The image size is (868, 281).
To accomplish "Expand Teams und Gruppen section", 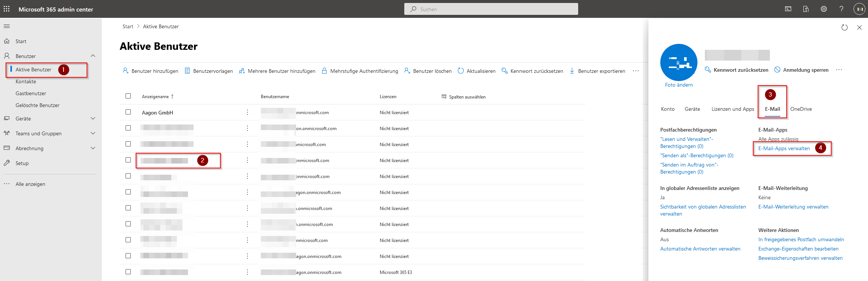I will point(93,133).
